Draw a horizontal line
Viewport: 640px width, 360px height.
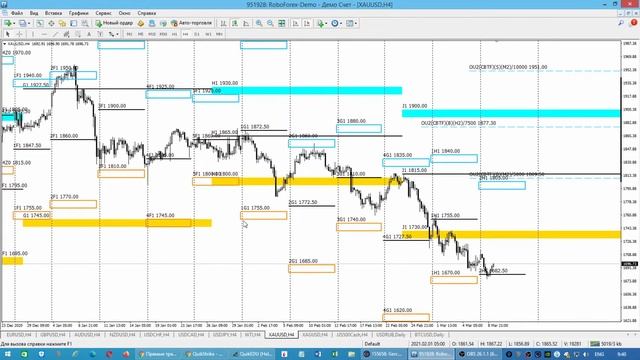click(44, 34)
